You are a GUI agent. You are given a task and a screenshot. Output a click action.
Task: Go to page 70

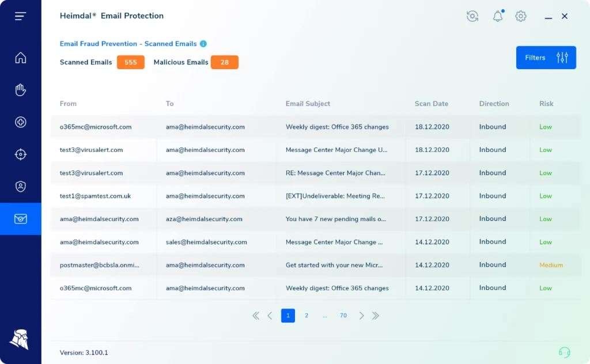click(343, 316)
